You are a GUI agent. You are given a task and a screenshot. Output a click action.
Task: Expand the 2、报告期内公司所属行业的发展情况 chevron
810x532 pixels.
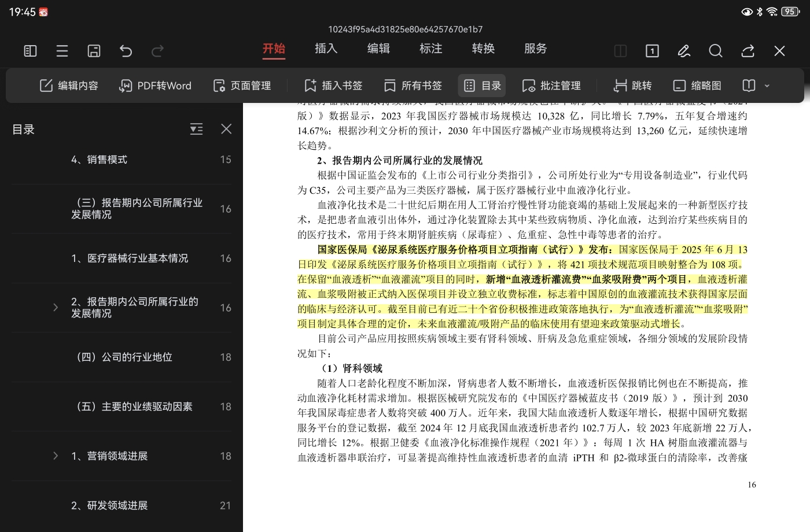click(56, 308)
